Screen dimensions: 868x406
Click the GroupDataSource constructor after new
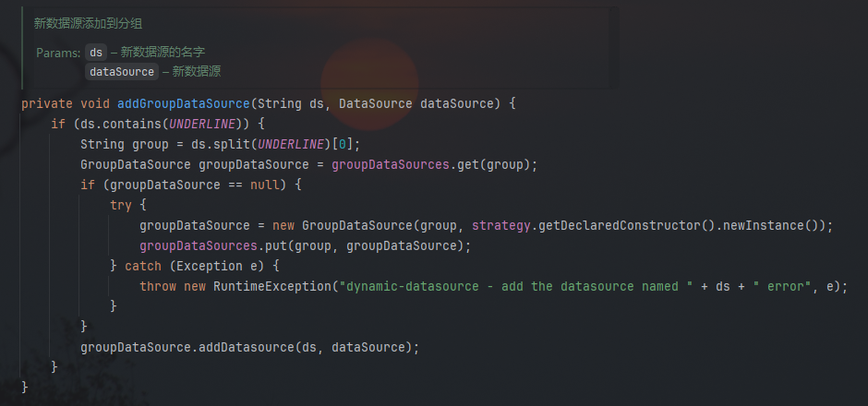(x=357, y=226)
